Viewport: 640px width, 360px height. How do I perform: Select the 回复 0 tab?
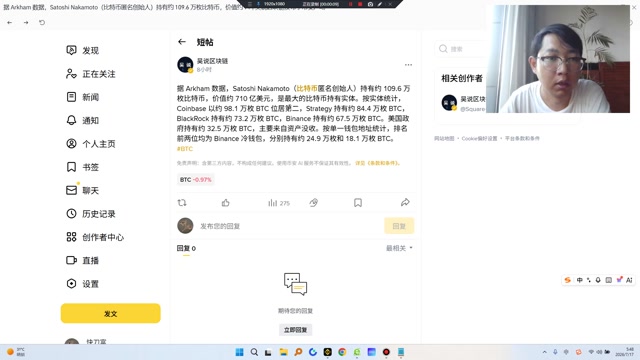pos(186,248)
